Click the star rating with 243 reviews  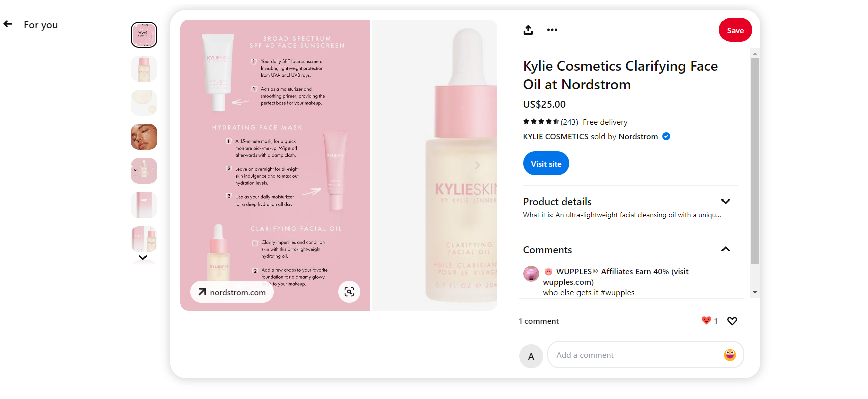pos(541,121)
